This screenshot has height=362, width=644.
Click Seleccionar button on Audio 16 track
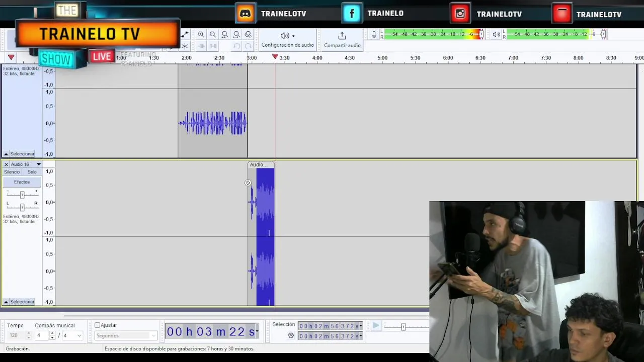(23, 302)
